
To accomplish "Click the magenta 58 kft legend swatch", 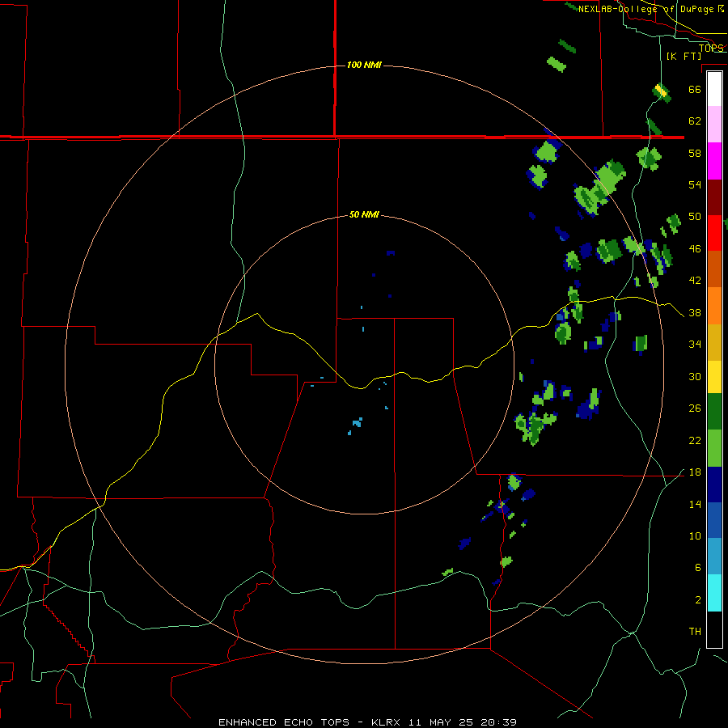I will pos(714,161).
